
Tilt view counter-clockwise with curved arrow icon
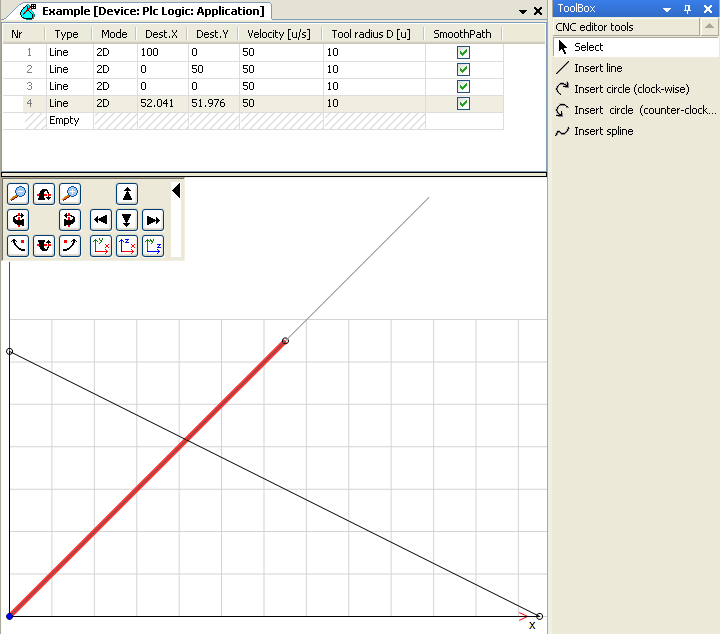[x=18, y=246]
